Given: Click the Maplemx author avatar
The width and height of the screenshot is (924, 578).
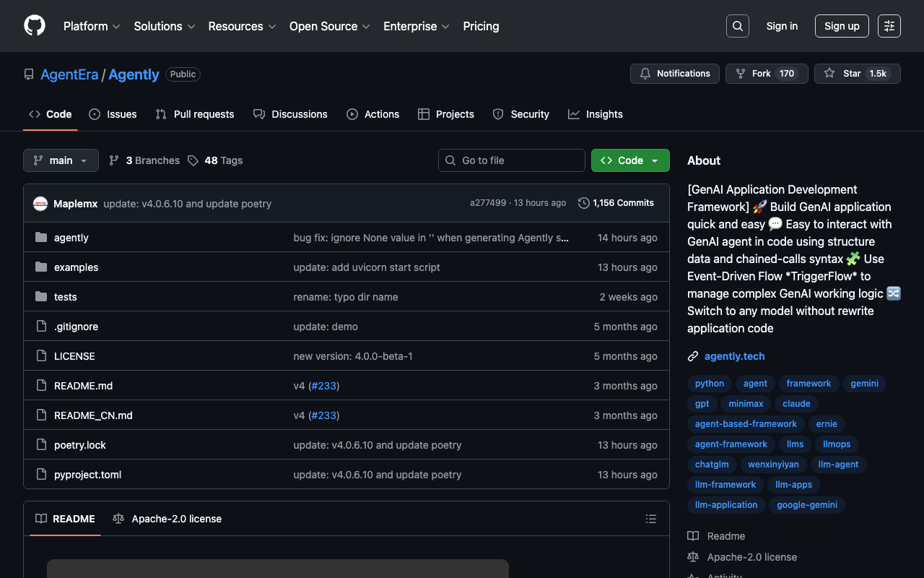Looking at the screenshot, I should pyautogui.click(x=40, y=204).
